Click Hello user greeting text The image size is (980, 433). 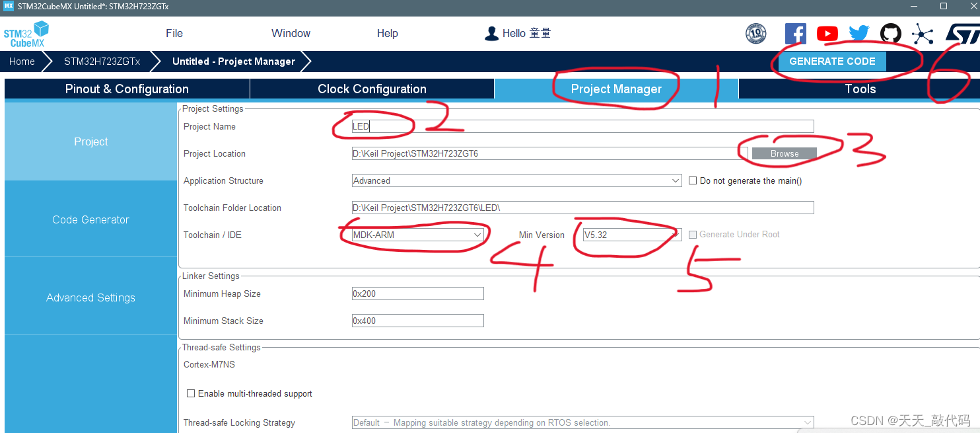coord(526,34)
